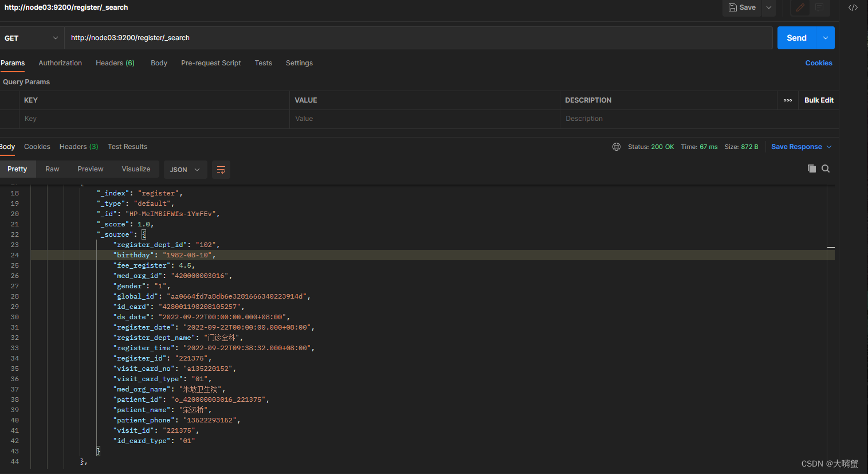Open the Pre-request Script tab
Viewport: 868px width, 474px height.
[x=211, y=63]
